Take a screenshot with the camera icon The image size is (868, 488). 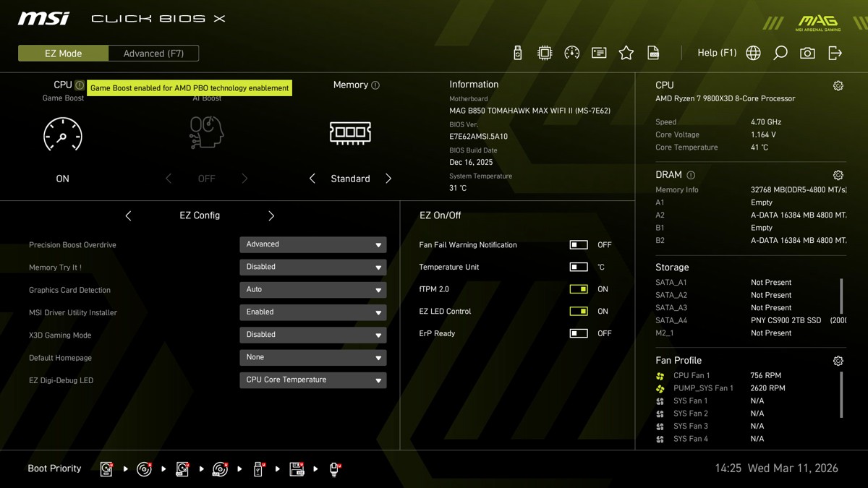(807, 53)
